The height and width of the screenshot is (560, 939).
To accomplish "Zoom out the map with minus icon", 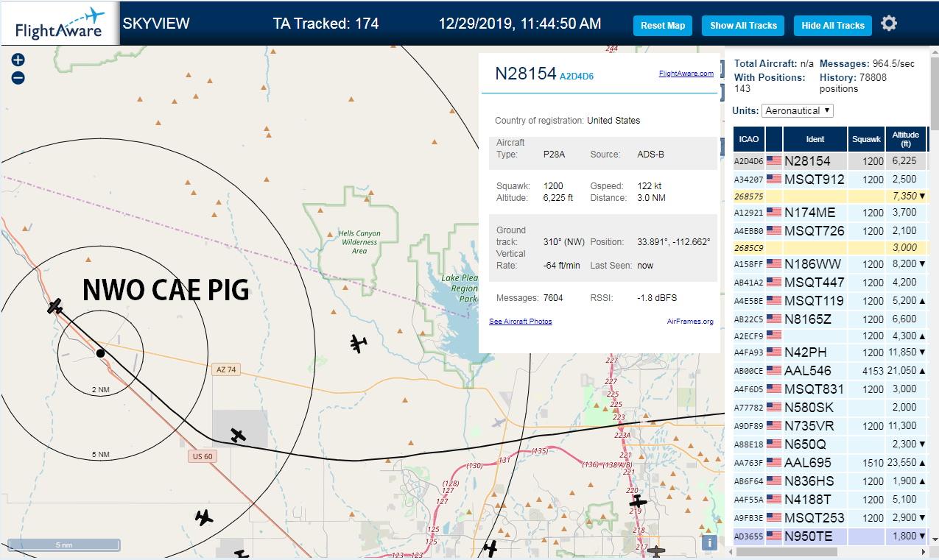I will (18, 77).
